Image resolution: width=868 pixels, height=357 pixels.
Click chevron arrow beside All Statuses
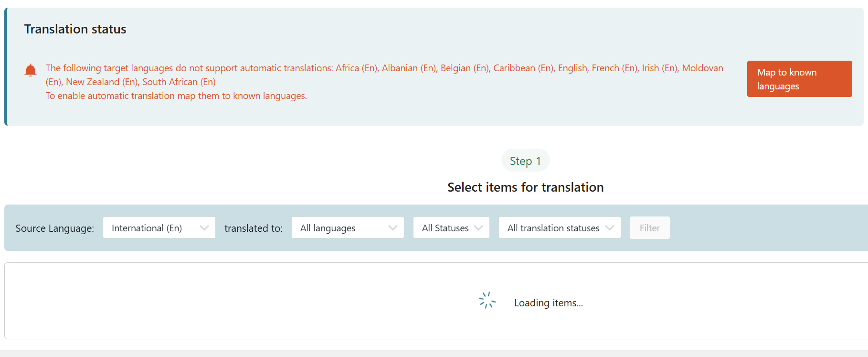coord(478,228)
